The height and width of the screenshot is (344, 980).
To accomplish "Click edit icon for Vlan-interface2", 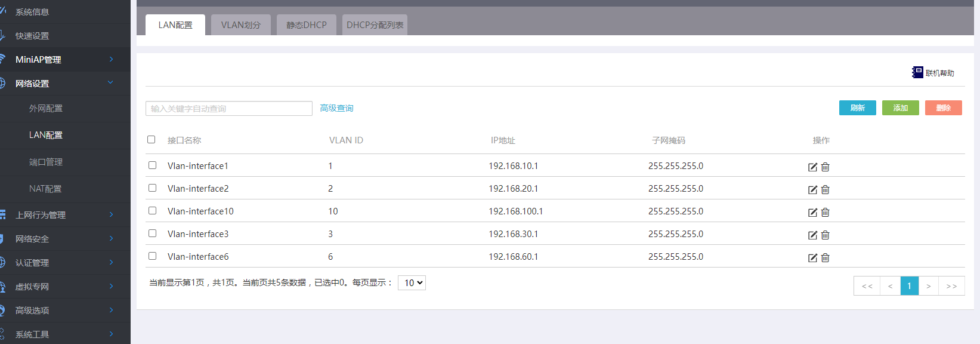I will click(812, 190).
